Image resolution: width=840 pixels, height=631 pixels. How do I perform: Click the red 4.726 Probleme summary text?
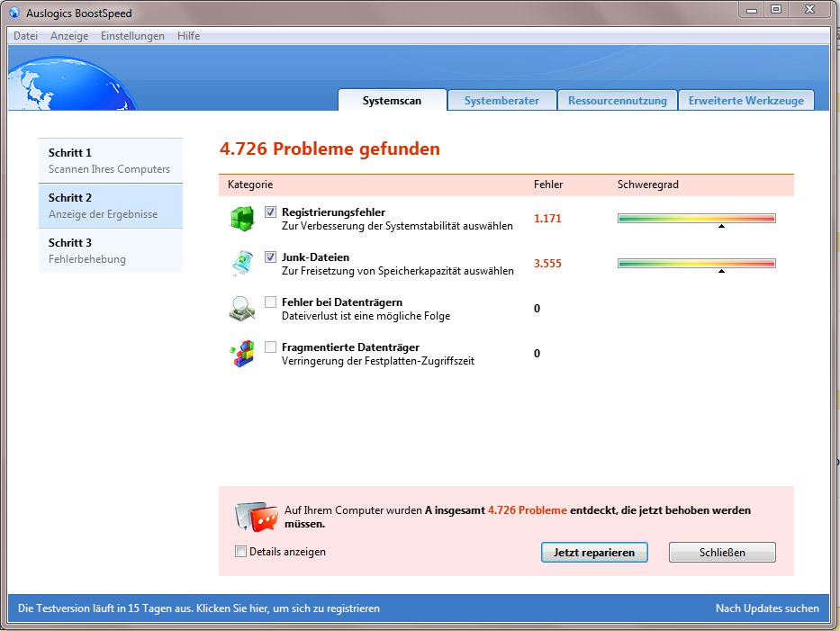pyautogui.click(x=528, y=510)
